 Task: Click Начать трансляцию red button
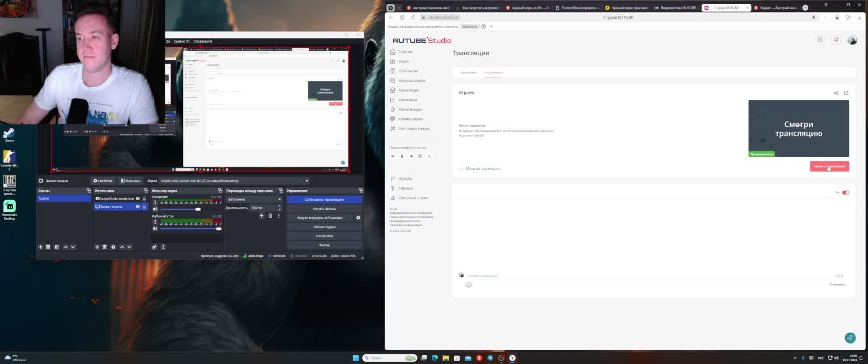pyautogui.click(x=829, y=166)
